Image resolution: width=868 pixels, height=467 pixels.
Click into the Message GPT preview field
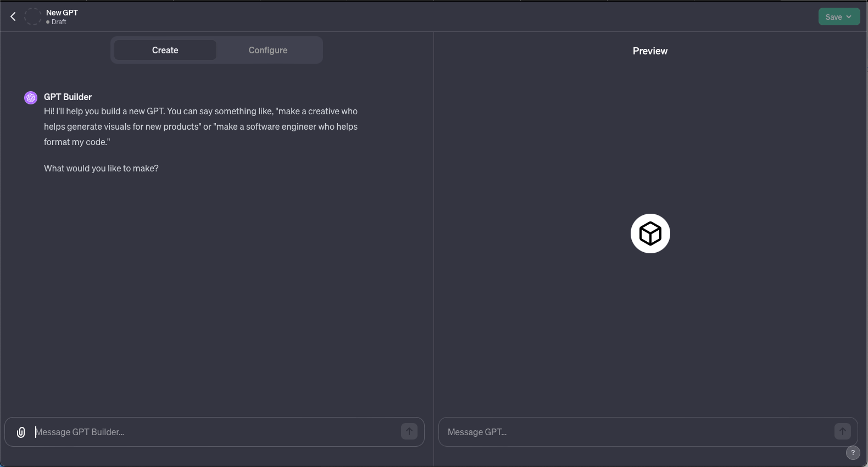pyautogui.click(x=637, y=432)
